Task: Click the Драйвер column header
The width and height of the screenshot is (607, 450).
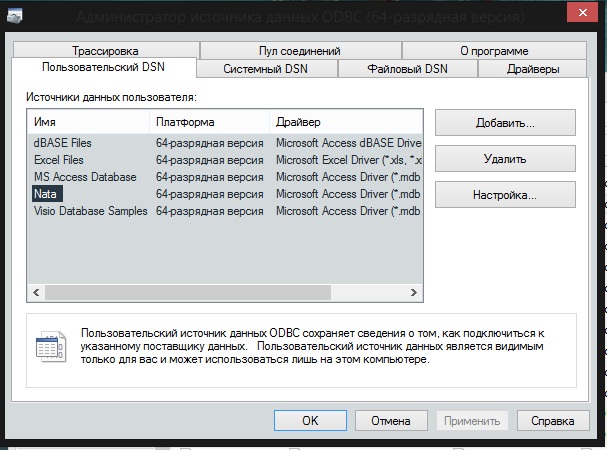Action: point(346,122)
